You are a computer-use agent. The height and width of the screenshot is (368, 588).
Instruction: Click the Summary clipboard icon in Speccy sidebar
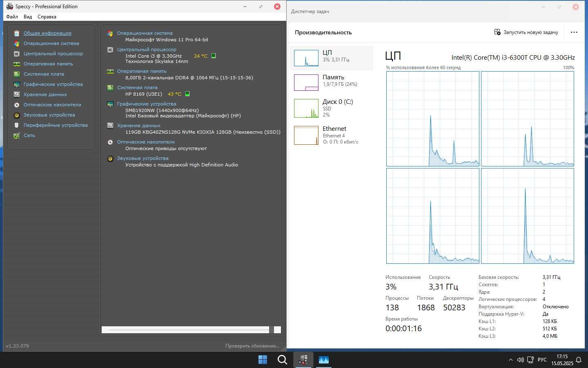pos(17,34)
